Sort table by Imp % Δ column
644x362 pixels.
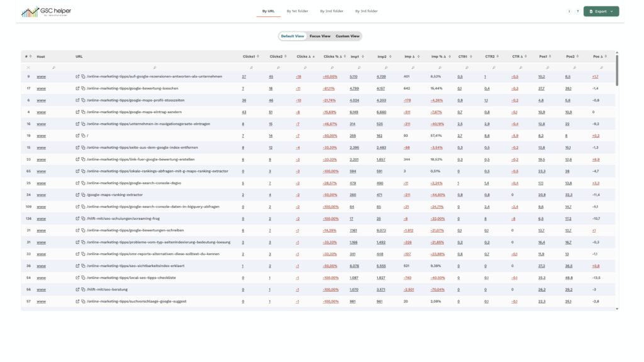pos(441,57)
